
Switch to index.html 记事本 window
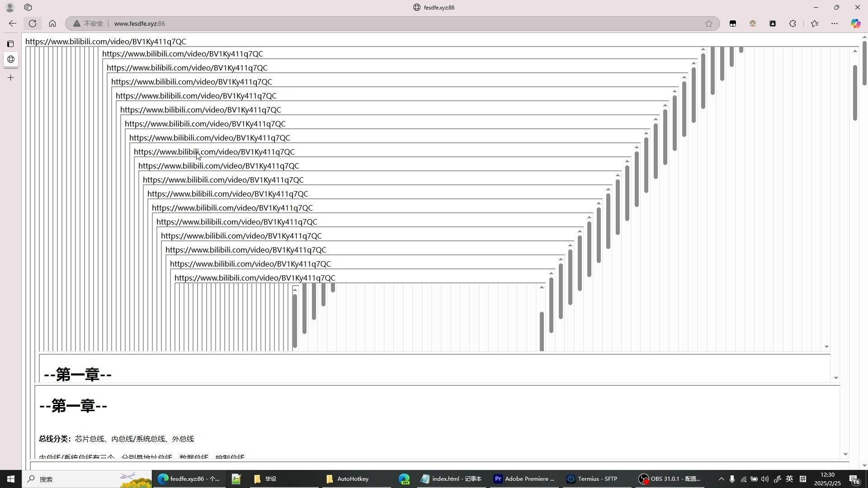451,479
